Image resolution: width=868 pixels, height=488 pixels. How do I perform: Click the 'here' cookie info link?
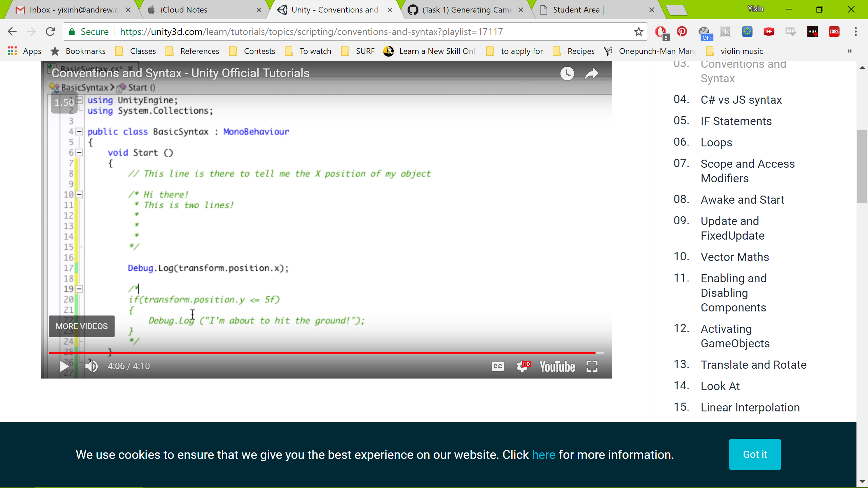tap(544, 455)
